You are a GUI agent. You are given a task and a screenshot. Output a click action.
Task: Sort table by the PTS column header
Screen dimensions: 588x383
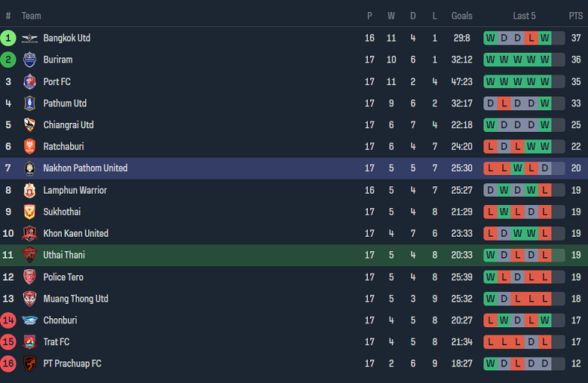click(x=576, y=16)
